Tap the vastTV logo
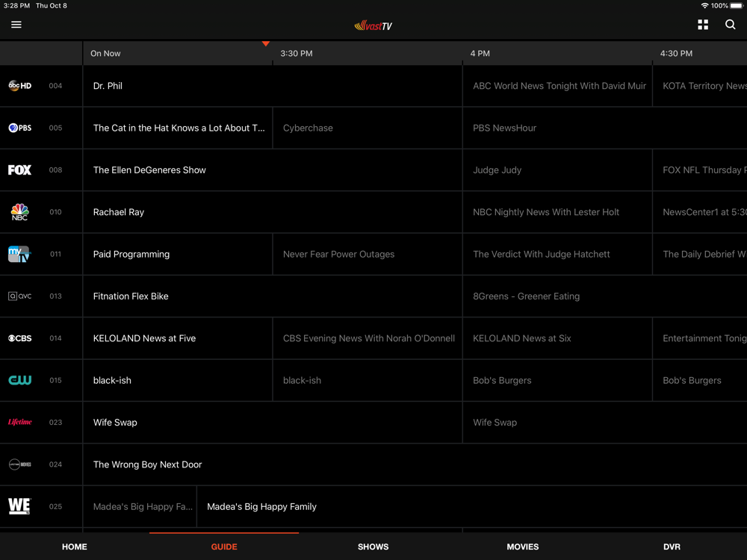 [373, 25]
